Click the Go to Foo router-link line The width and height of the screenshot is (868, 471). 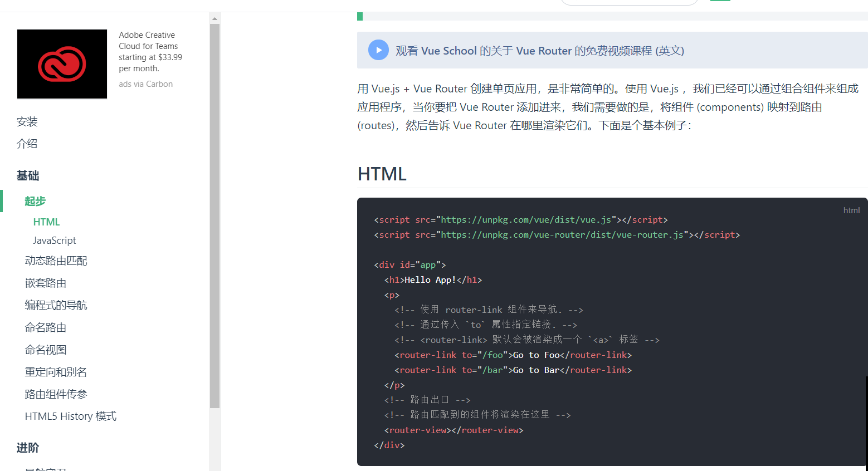pyautogui.click(x=513, y=355)
